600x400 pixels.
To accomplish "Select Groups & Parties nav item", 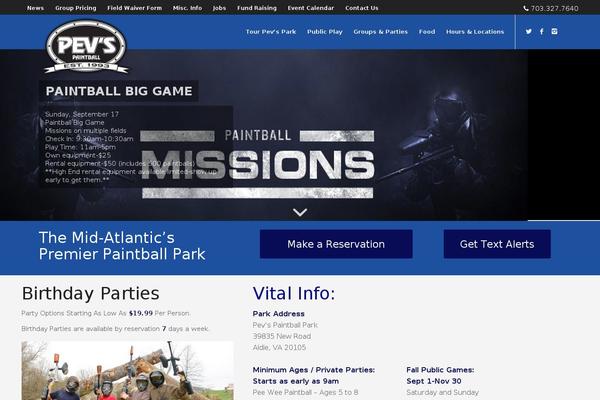I will [380, 32].
